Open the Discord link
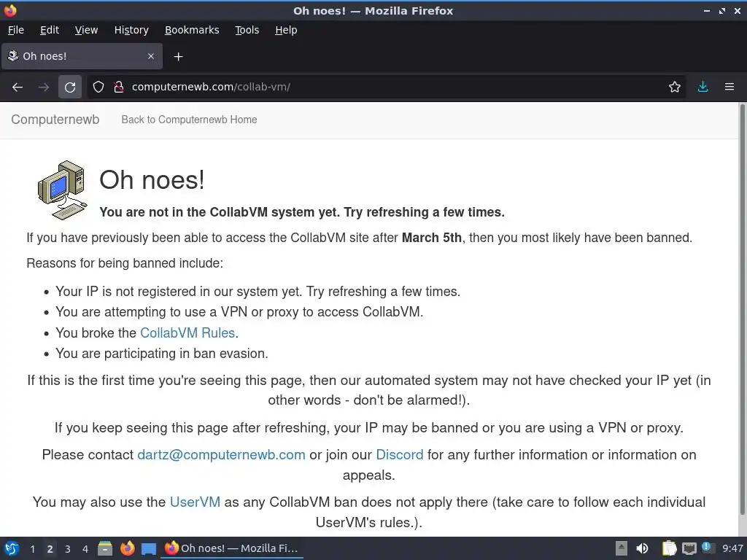 (x=399, y=455)
